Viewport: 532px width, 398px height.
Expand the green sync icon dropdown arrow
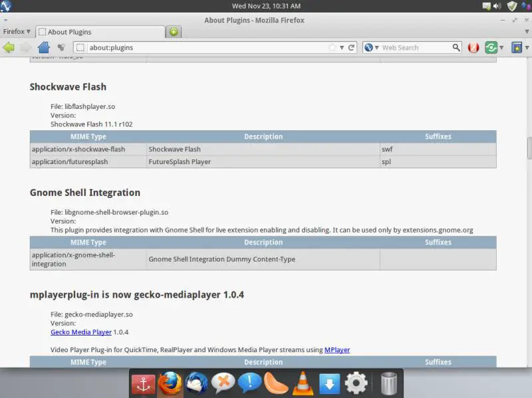click(x=501, y=48)
